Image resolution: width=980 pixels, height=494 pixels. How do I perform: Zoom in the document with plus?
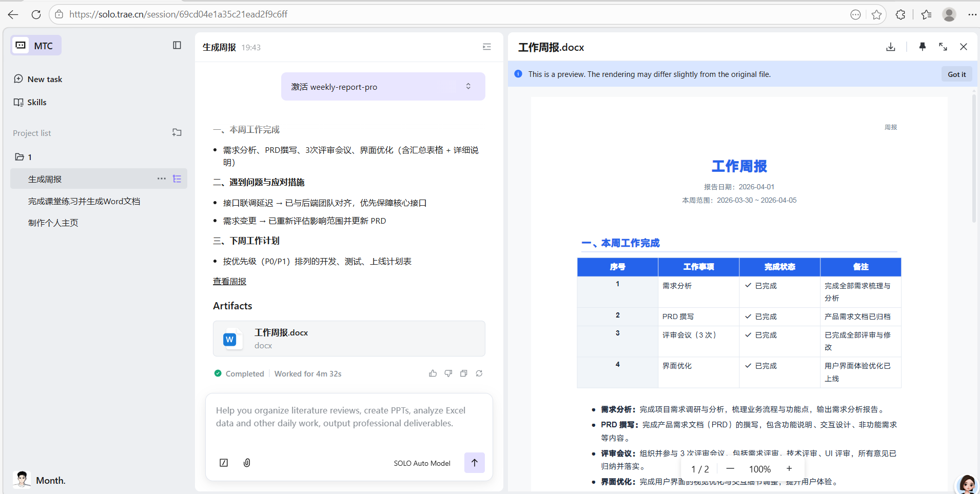click(789, 468)
